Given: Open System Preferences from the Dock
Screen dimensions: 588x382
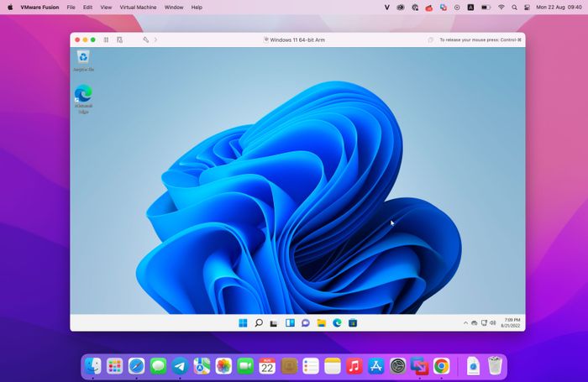Looking at the screenshot, I should [398, 365].
